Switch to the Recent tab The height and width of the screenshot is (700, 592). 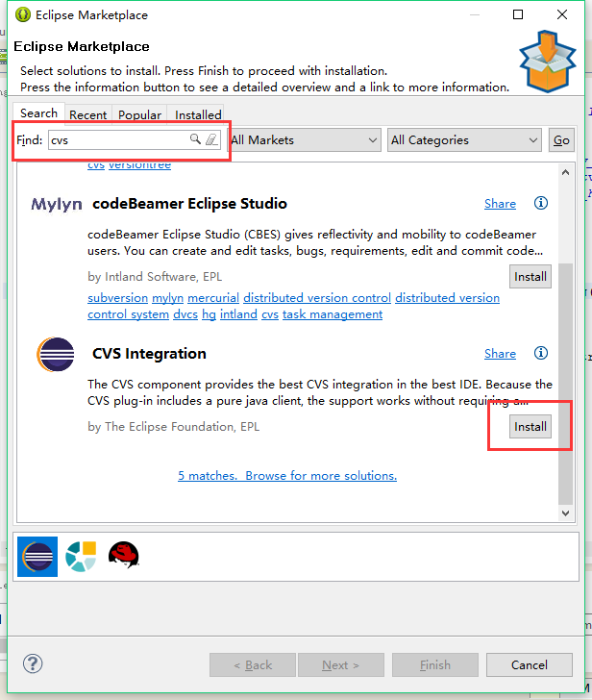pos(87,114)
